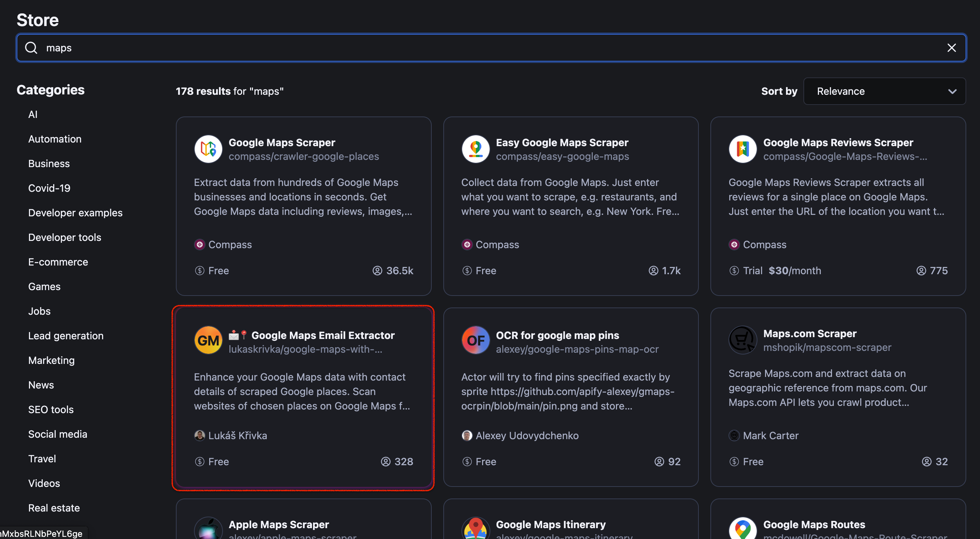Click the Apple Maps Scraper apple icon
The image size is (980, 539).
tap(208, 529)
